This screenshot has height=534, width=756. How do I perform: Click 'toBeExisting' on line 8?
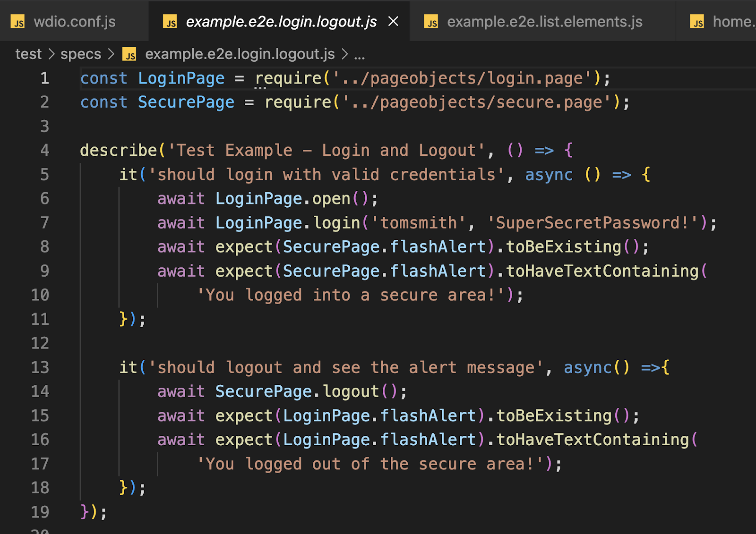pyautogui.click(x=564, y=246)
